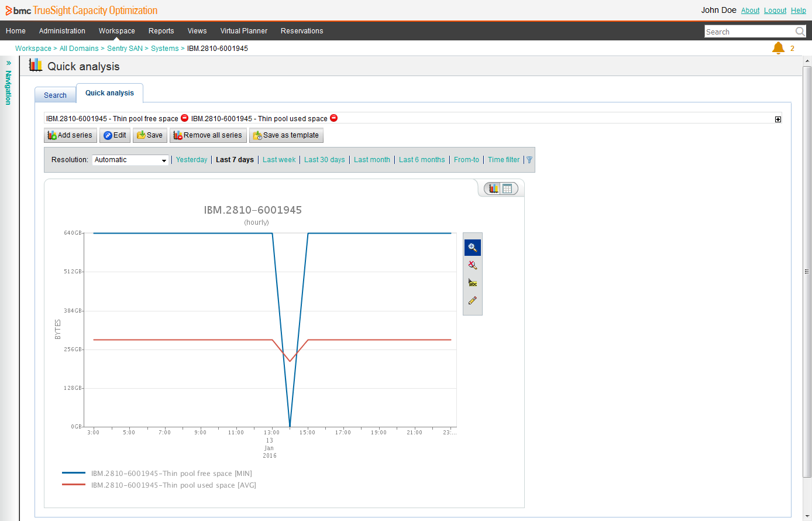Click the Help link
812x521 pixels.
tap(799, 11)
